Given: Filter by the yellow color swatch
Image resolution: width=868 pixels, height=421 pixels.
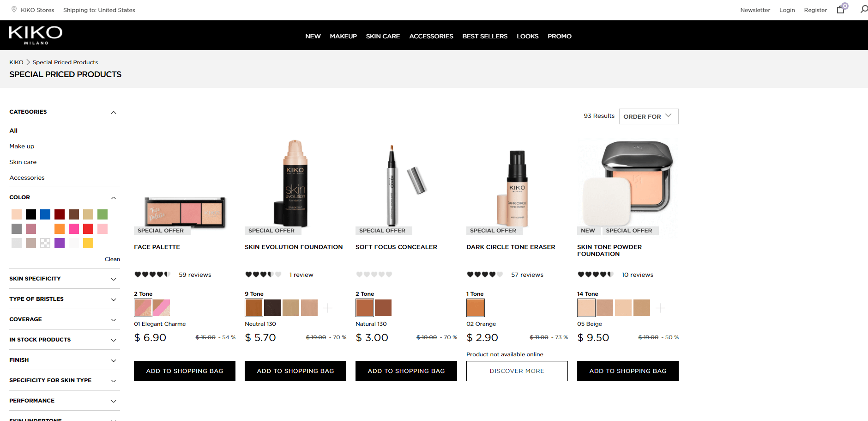Looking at the screenshot, I should (x=88, y=243).
